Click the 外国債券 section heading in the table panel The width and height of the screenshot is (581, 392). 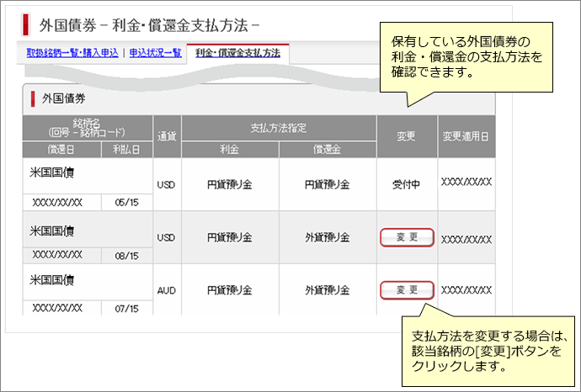pos(64,98)
